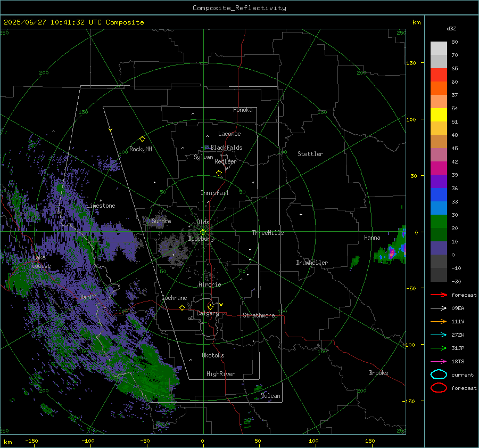The image size is (479, 448).
Task: Click the yellow diamond marker near RockyMH
Action: pyautogui.click(x=142, y=139)
